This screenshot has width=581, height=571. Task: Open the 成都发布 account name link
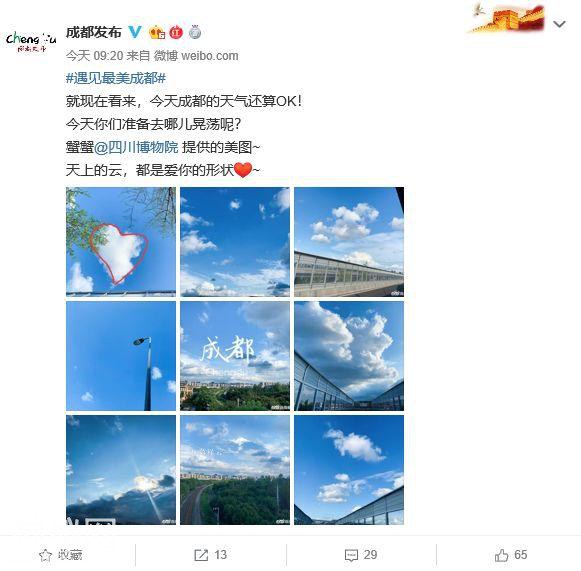(x=94, y=32)
